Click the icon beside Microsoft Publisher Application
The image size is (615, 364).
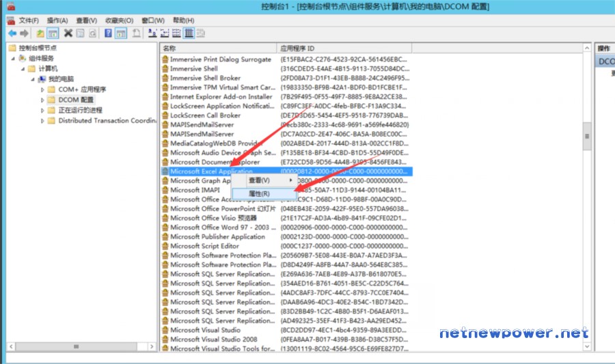(165, 237)
